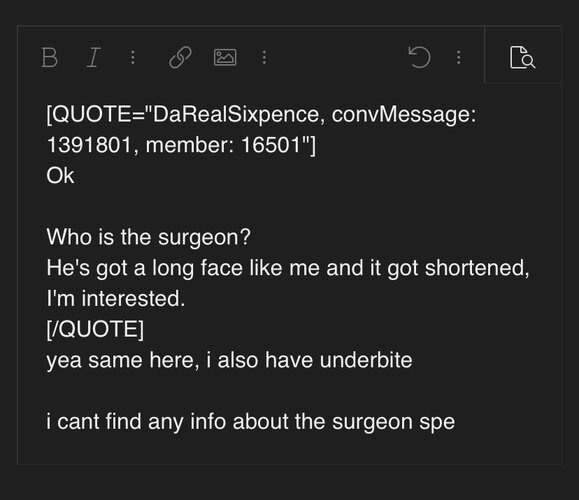Image resolution: width=579 pixels, height=500 pixels.
Task: Click on the 'Ok' line in quote
Action: (60, 175)
